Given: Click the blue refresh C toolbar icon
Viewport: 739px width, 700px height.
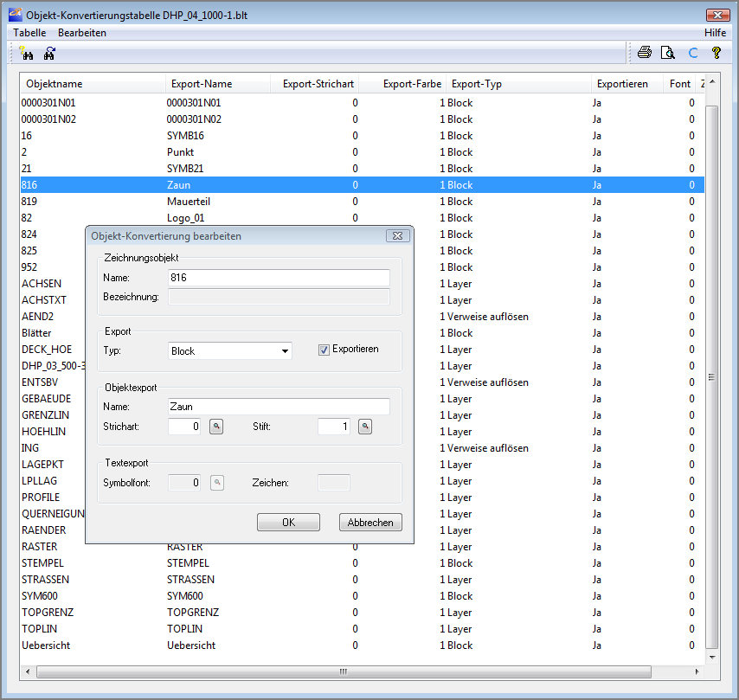Looking at the screenshot, I should click(x=692, y=53).
